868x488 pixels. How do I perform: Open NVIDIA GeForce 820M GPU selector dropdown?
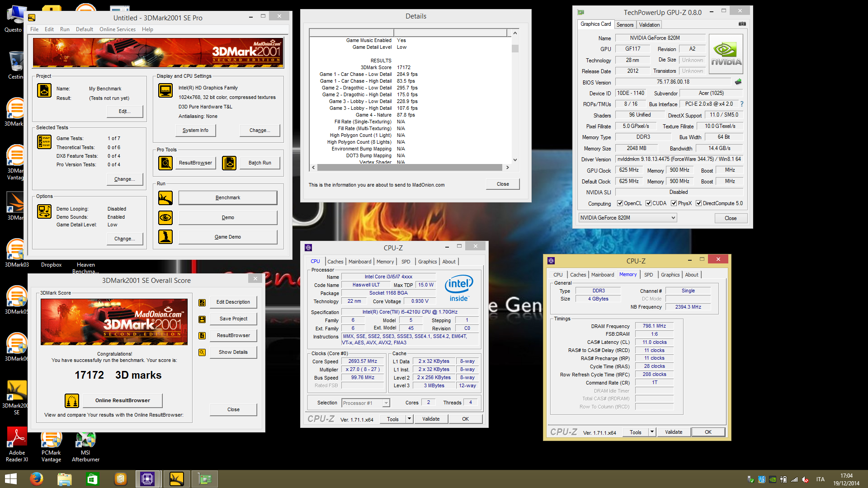pos(628,218)
